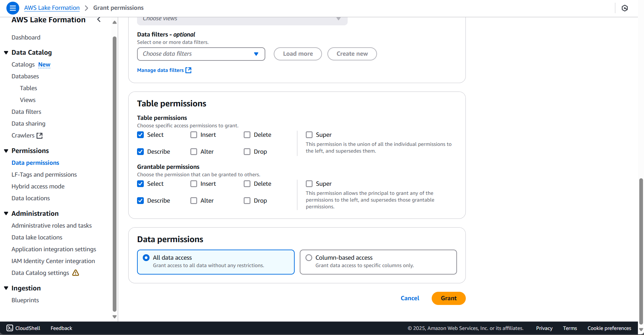Open Data locations in the sidebar

[x=31, y=198]
